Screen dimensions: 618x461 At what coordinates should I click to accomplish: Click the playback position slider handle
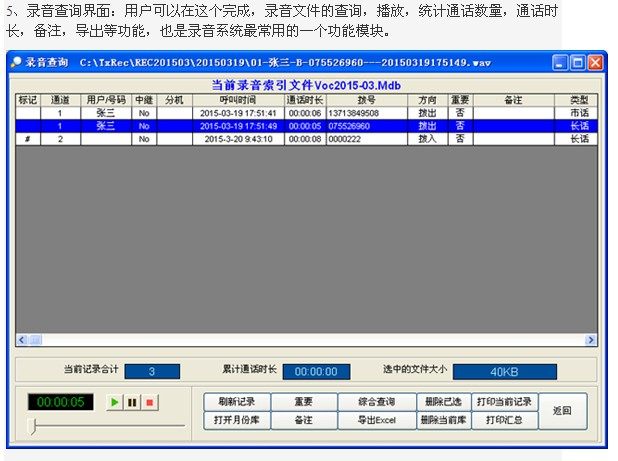pos(34,426)
